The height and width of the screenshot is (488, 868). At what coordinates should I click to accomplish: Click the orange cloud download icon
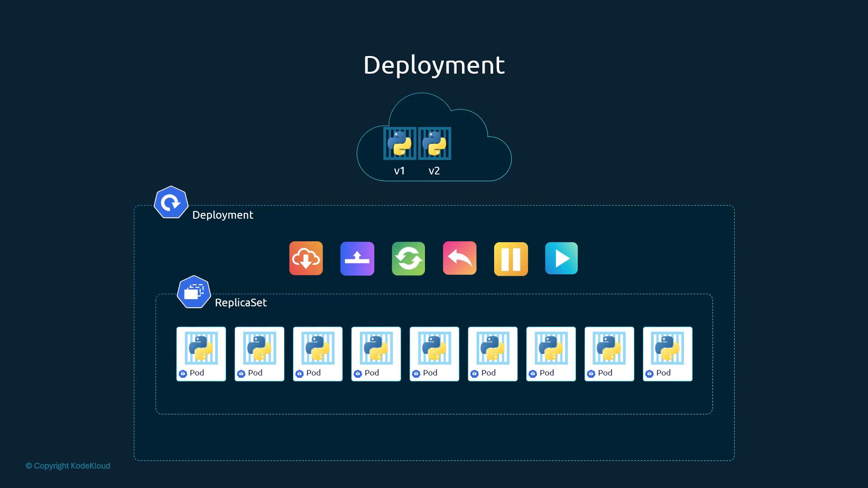(x=306, y=258)
